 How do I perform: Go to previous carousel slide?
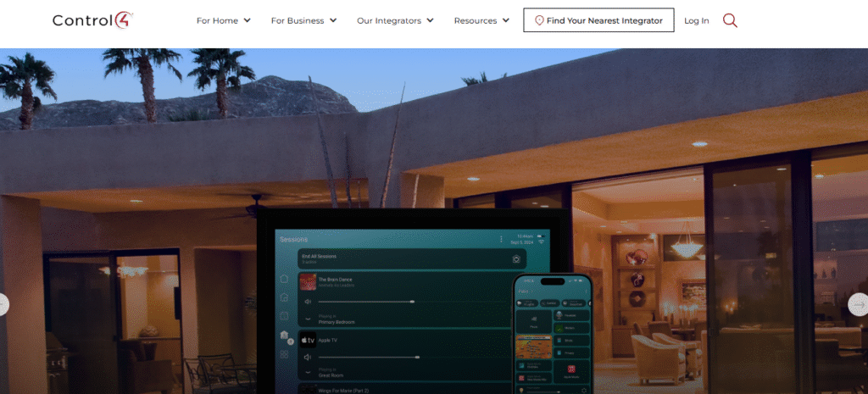[3, 304]
